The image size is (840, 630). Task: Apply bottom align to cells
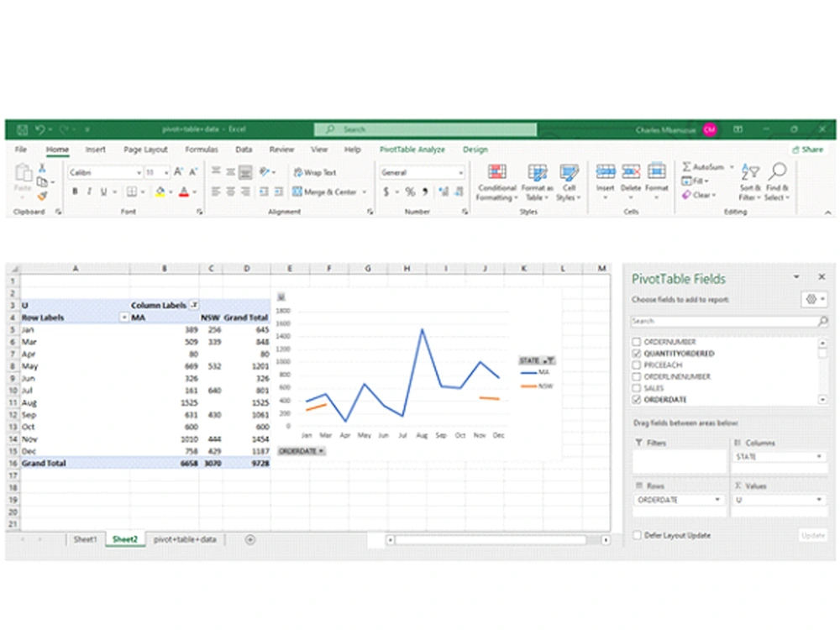click(245, 171)
